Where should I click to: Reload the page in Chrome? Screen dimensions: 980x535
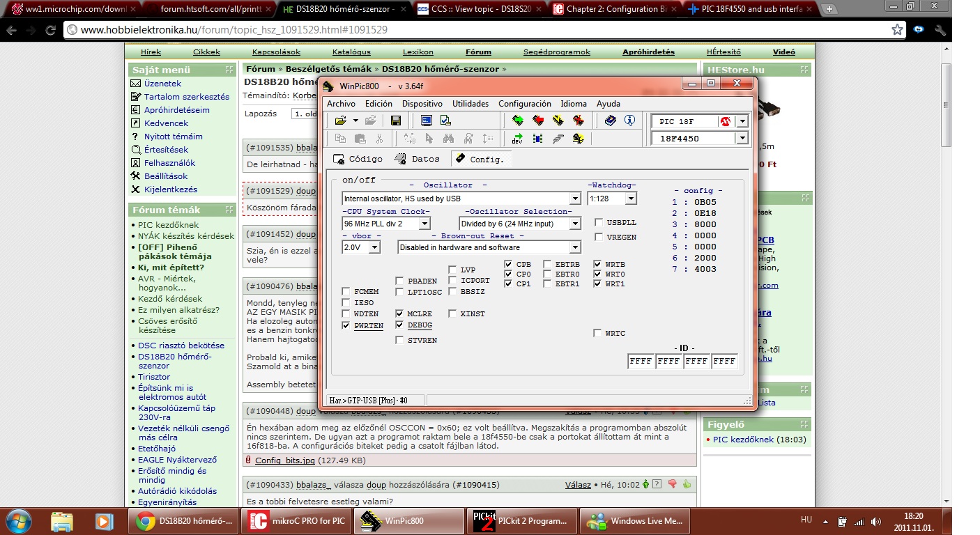50,30
